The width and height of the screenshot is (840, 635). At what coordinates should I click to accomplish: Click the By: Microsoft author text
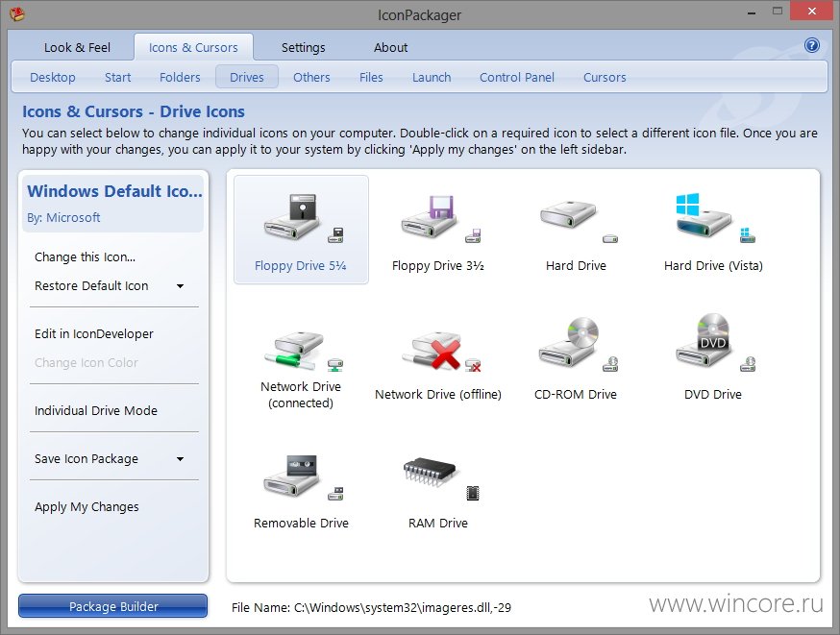(x=63, y=217)
